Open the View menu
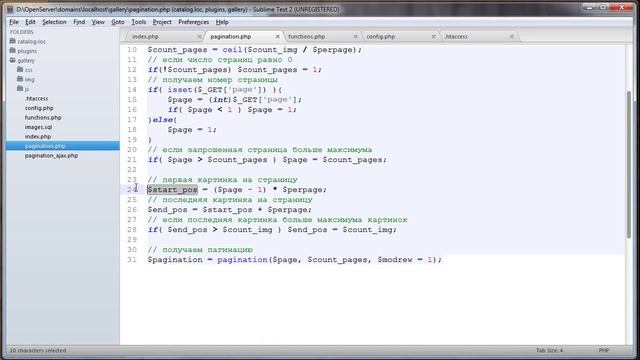The height and width of the screenshot is (360, 640). coord(98,22)
